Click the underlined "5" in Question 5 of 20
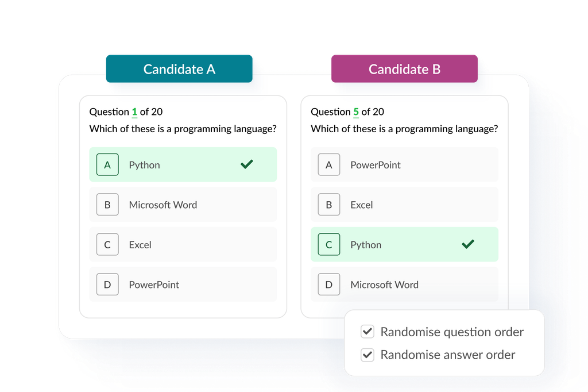The width and height of the screenshot is (588, 392). click(x=355, y=112)
